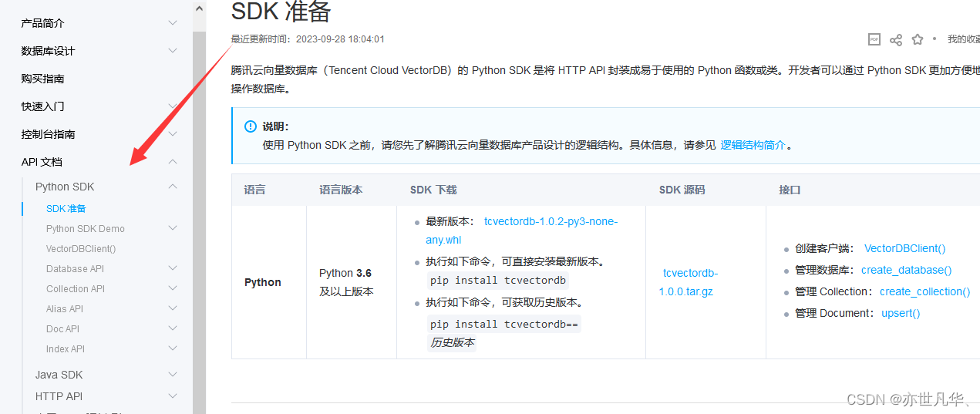Open VectorDBClient() in the sidebar tree
This screenshot has width=980, height=414.
[x=81, y=248]
